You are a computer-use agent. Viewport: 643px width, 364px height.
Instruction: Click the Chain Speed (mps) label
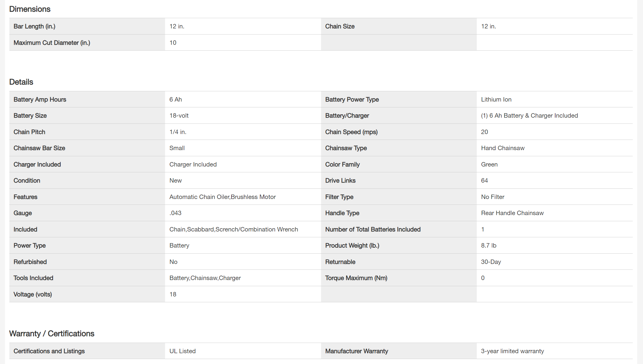click(351, 132)
